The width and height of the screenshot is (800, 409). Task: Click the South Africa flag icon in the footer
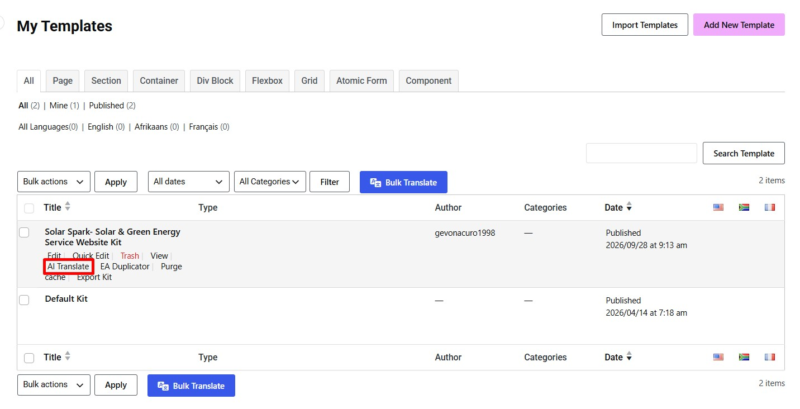pos(744,357)
